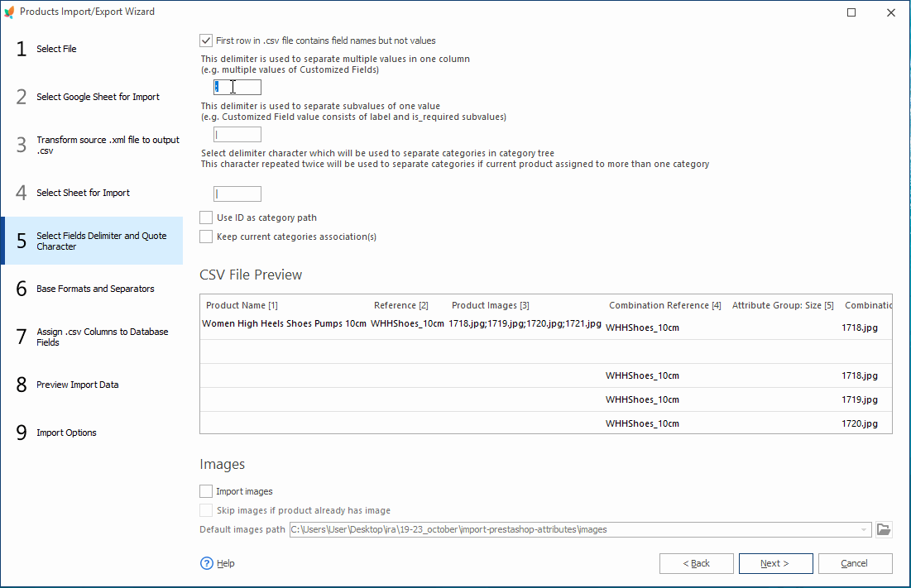Open step 6 Base Formats and Separators
This screenshot has width=911, height=588.
[x=92, y=289]
